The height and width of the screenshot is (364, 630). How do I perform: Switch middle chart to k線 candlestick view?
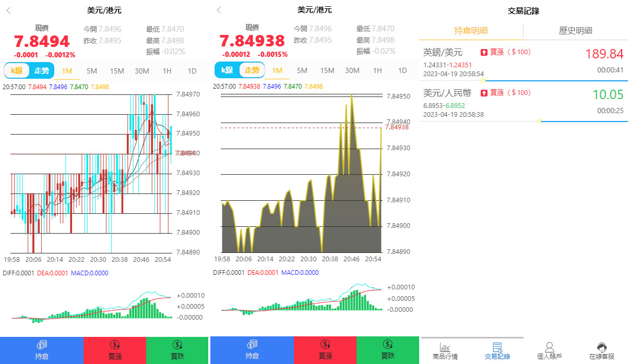[227, 70]
